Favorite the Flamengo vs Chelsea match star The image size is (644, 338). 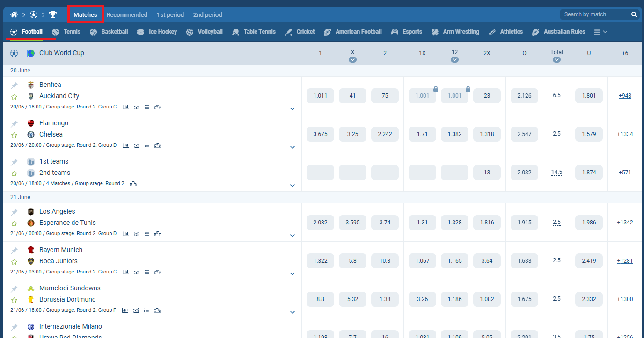pyautogui.click(x=14, y=135)
